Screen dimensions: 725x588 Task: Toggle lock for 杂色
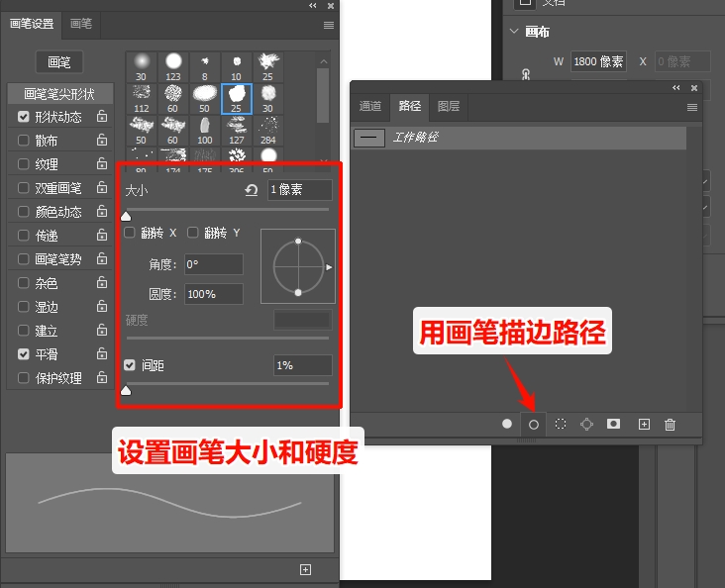tap(102, 282)
